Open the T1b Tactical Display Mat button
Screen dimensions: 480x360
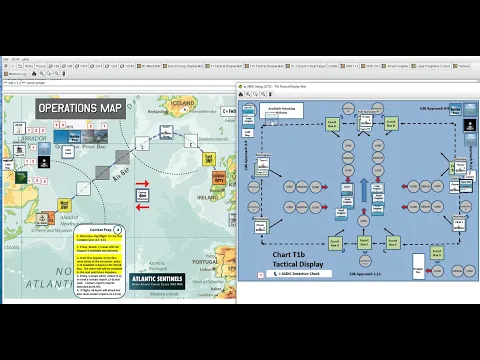click(x=264, y=66)
